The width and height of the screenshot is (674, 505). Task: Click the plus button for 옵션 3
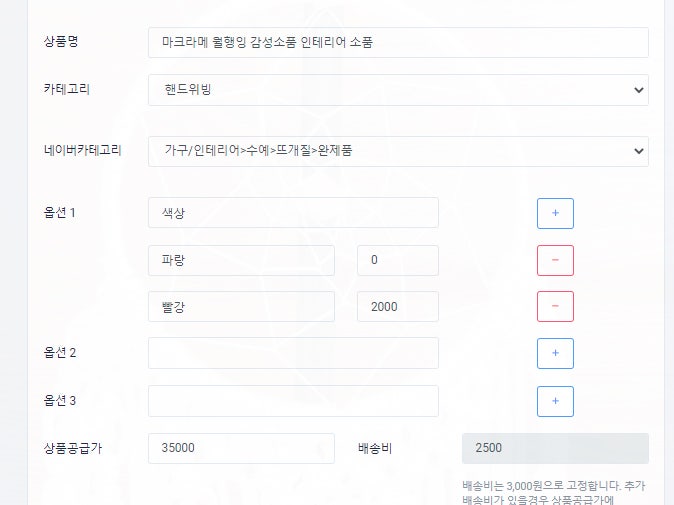coord(555,401)
